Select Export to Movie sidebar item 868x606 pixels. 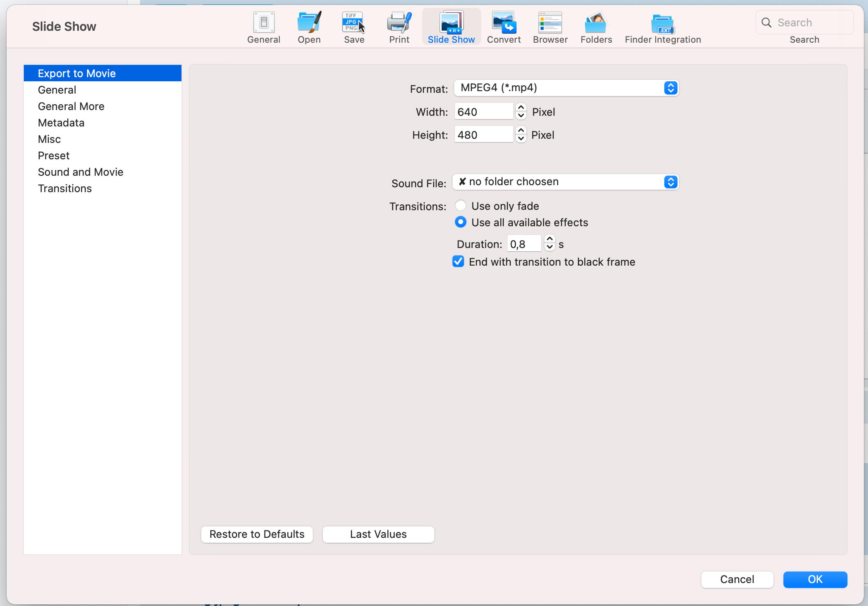coord(103,73)
